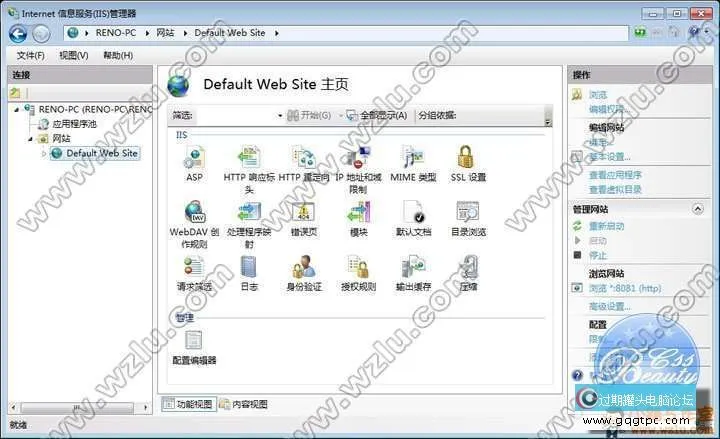Expand breadcrumb arrow after RENO-PC

click(x=147, y=34)
